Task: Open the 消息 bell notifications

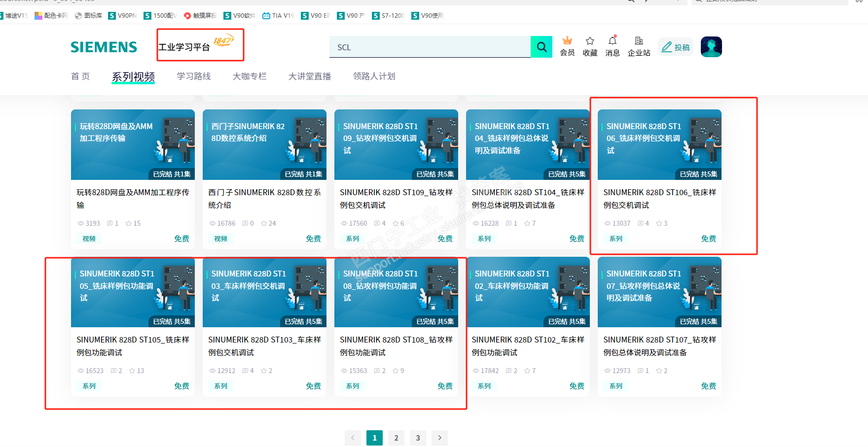Action: [613, 46]
